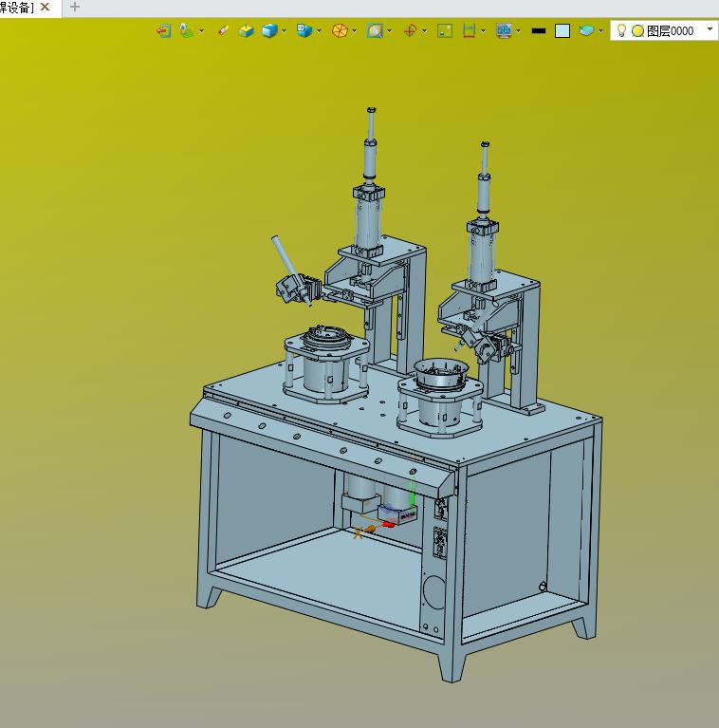Expand the shaded cube display dropdown
The width and height of the screenshot is (719, 728).
[x=284, y=31]
